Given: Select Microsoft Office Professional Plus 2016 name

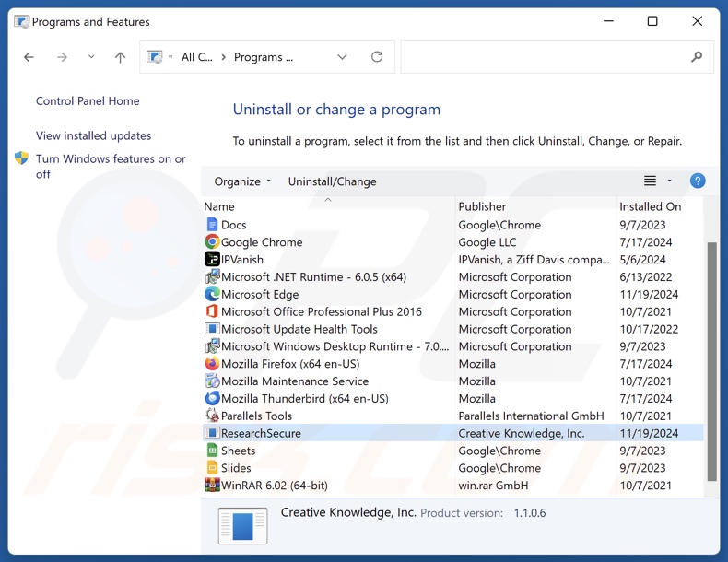Looking at the screenshot, I should [322, 311].
